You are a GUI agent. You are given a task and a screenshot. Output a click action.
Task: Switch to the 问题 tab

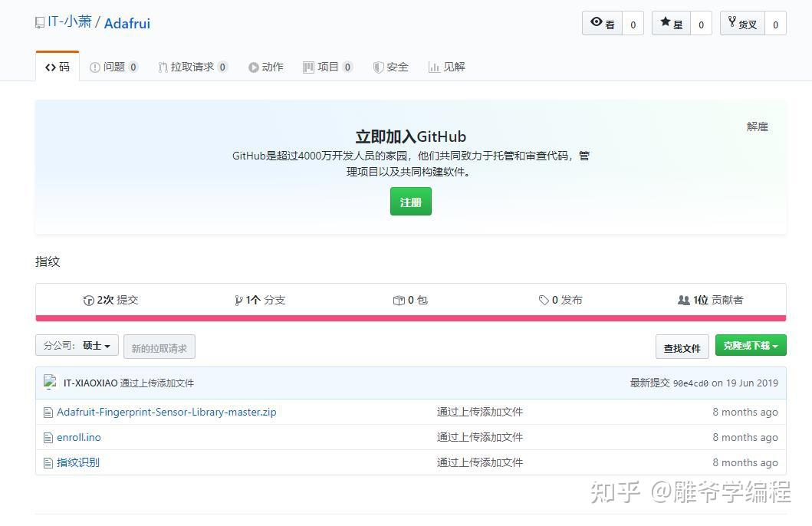tap(113, 67)
